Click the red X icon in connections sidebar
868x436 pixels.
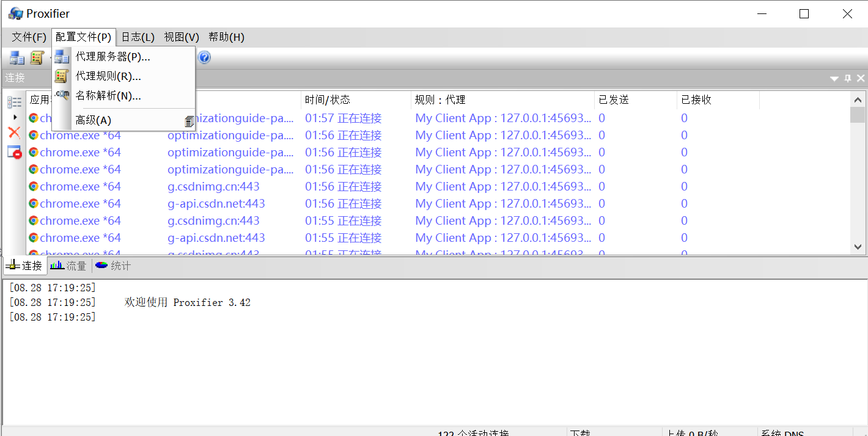tap(14, 133)
